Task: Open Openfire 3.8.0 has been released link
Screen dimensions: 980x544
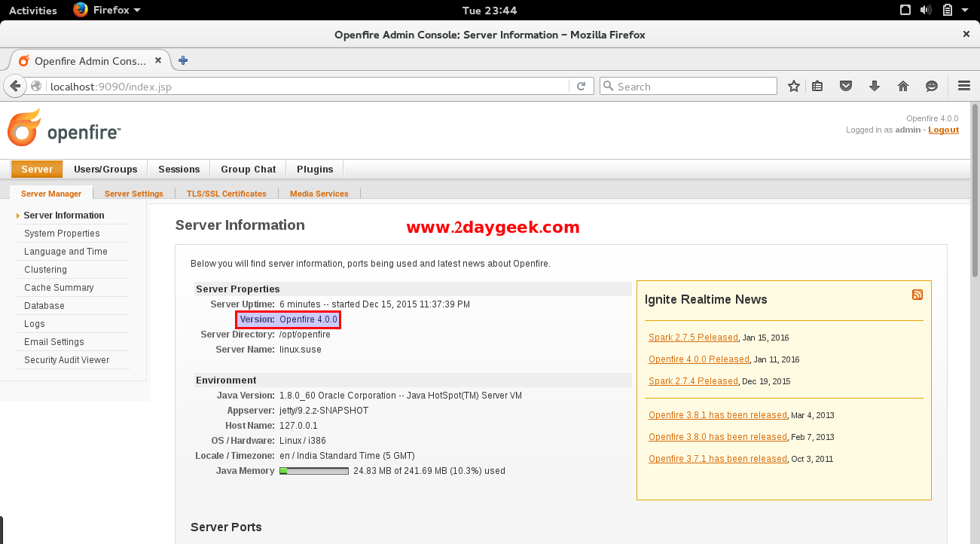Action: click(x=718, y=437)
